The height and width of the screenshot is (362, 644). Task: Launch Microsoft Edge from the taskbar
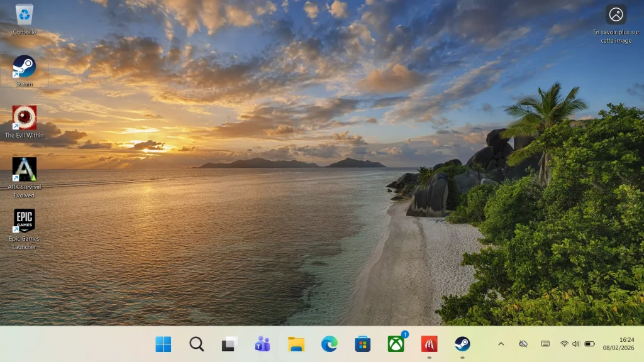coord(329,344)
